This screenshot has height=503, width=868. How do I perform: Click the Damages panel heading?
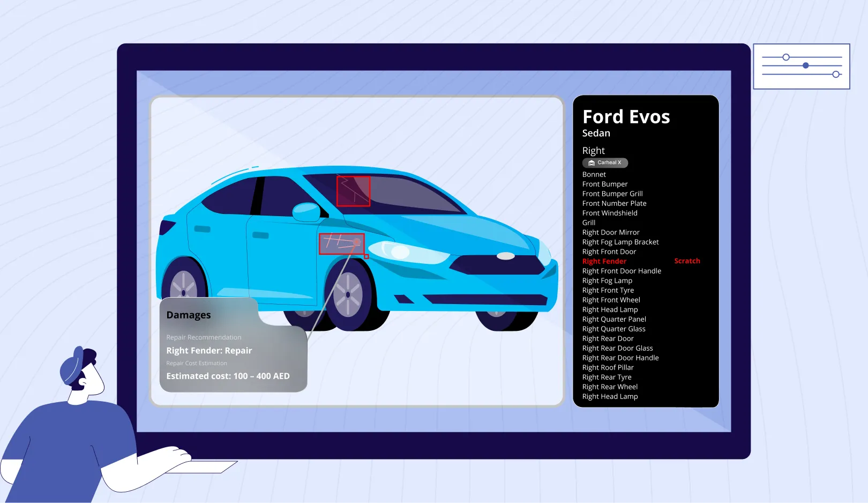pos(189,315)
